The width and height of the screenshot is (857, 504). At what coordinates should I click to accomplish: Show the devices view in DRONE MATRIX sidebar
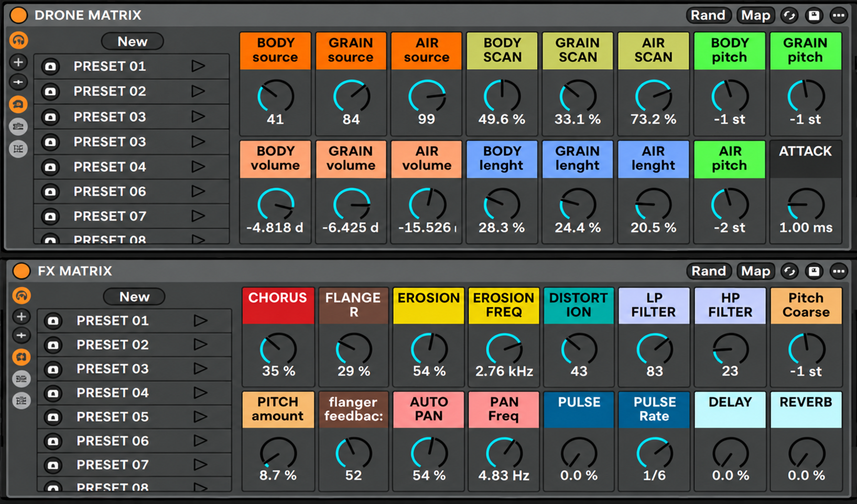[18, 149]
